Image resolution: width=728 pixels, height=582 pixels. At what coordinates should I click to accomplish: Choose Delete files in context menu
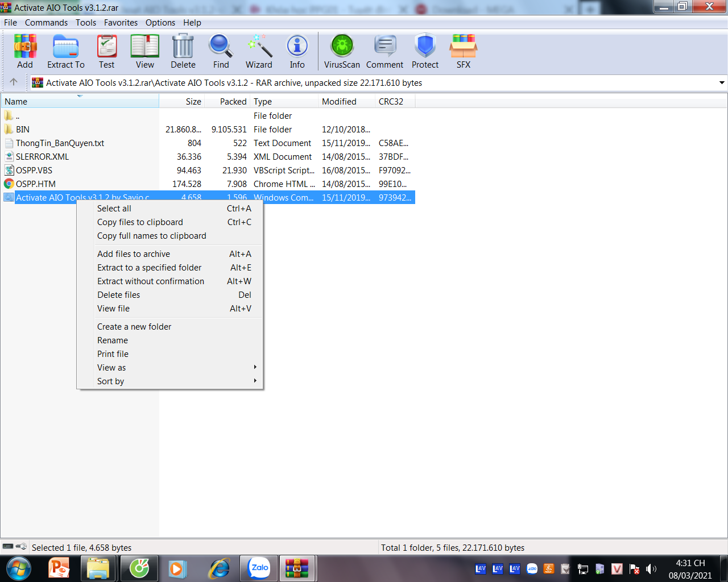tap(169, 295)
